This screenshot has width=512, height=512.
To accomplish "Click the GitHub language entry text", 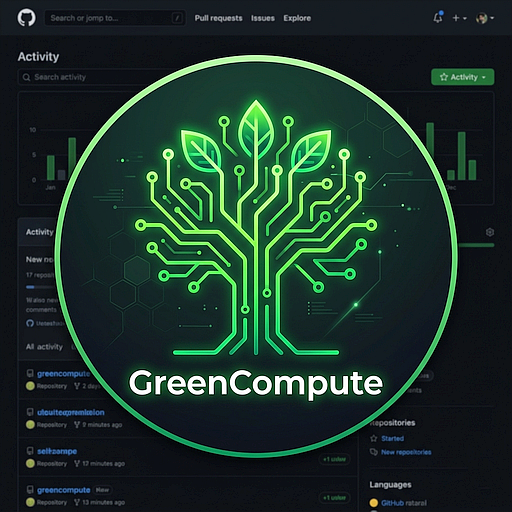I will click(404, 503).
